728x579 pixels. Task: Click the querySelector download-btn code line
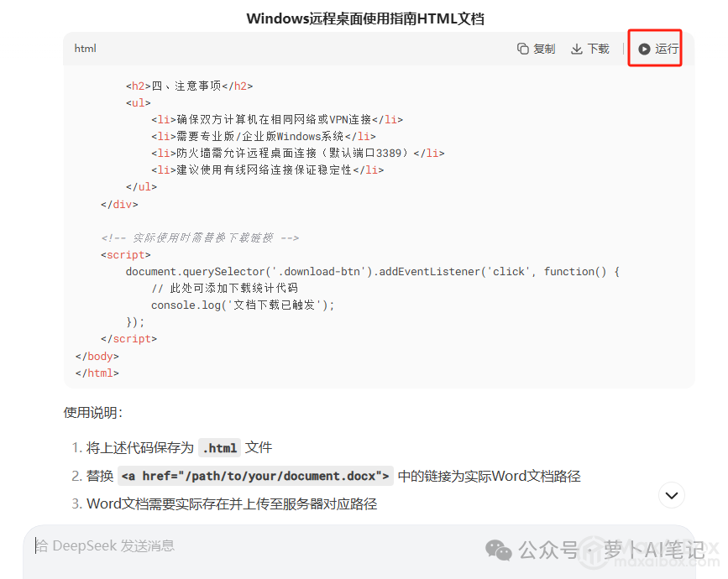[372, 272]
